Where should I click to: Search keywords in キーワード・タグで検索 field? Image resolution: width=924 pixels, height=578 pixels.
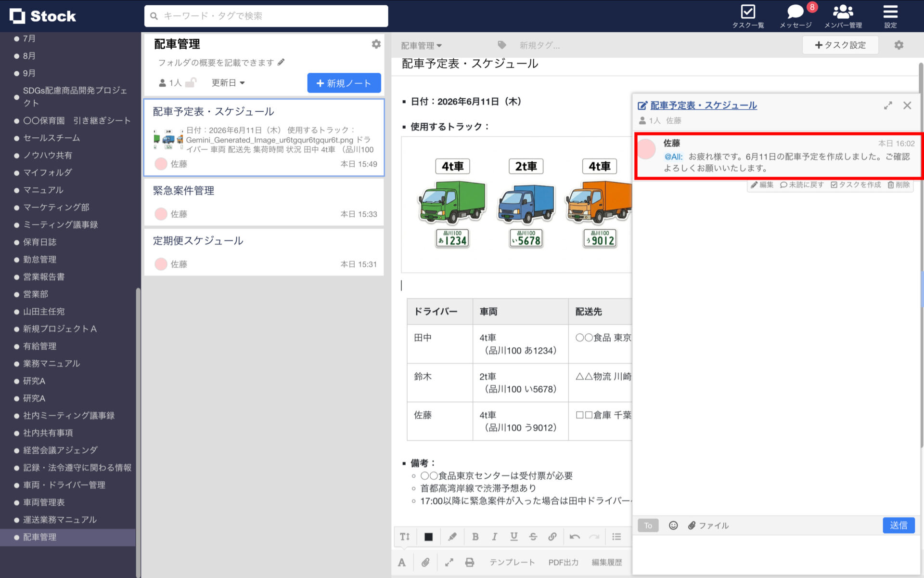[x=266, y=16]
